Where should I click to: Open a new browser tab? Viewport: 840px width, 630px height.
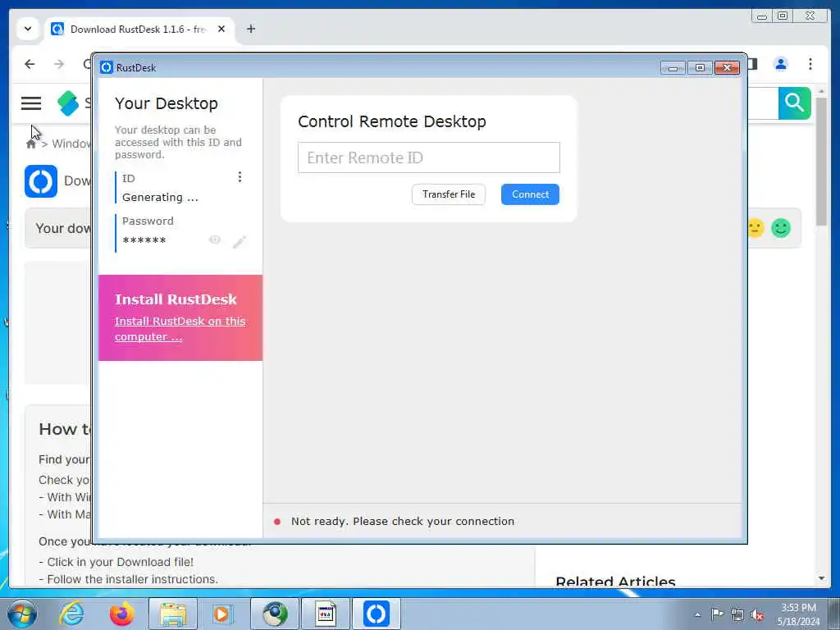(x=251, y=29)
